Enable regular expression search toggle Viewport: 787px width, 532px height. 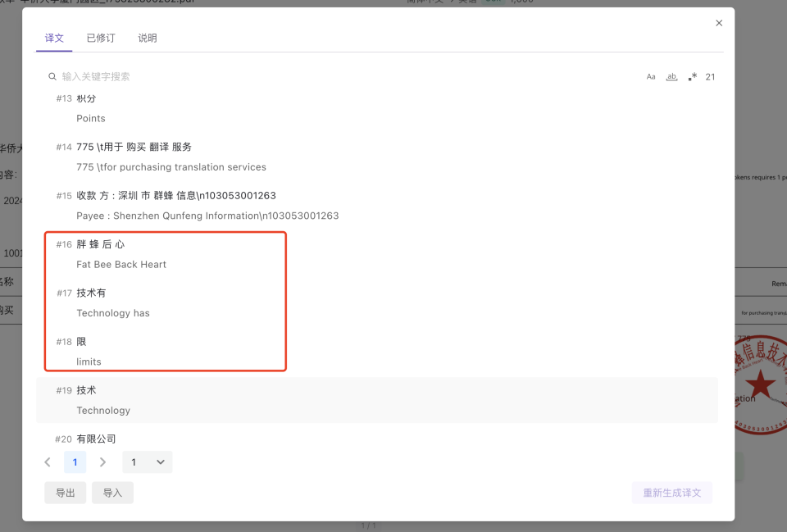pos(693,77)
